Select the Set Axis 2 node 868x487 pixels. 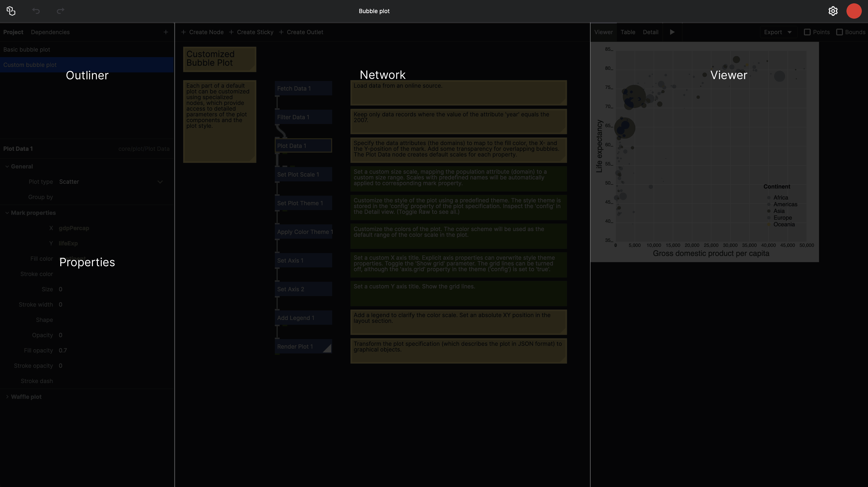[x=303, y=289]
